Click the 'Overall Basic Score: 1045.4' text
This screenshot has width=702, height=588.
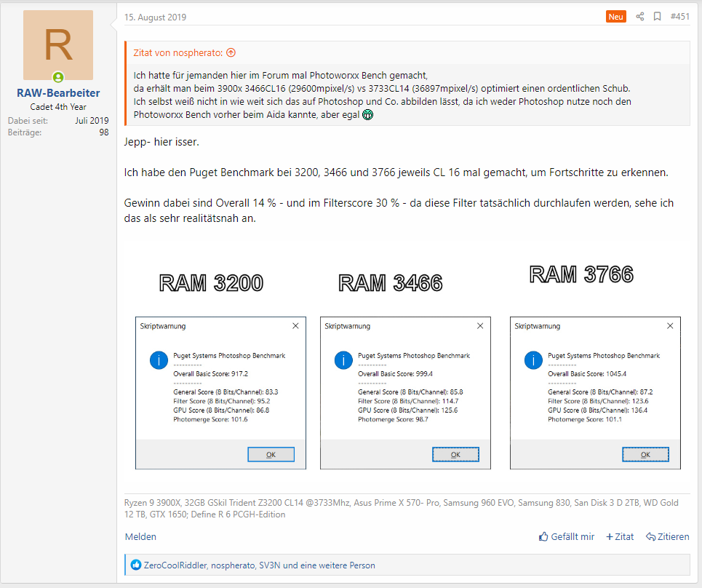click(587, 374)
